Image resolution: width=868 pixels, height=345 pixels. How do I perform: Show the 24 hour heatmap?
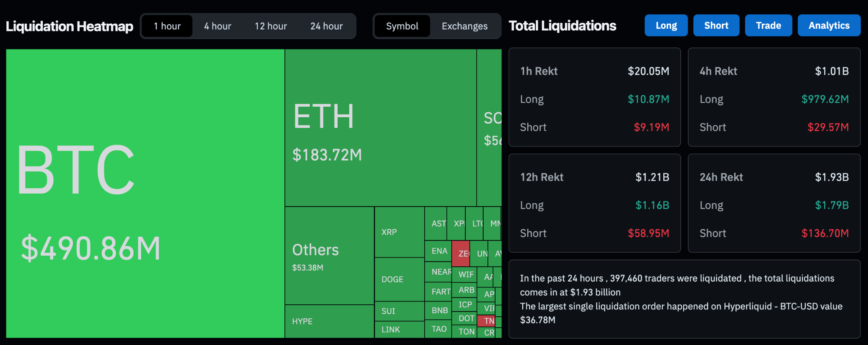pyautogui.click(x=326, y=26)
